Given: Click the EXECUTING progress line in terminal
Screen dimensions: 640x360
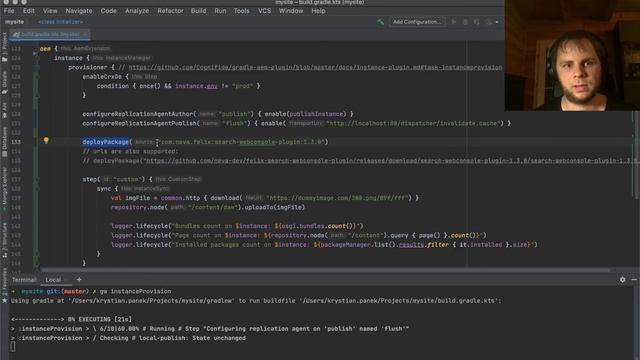Looking at the screenshot, I should 71,320.
